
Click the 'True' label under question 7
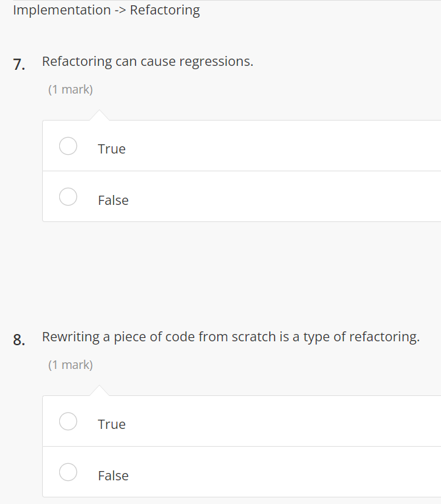pyautogui.click(x=111, y=149)
